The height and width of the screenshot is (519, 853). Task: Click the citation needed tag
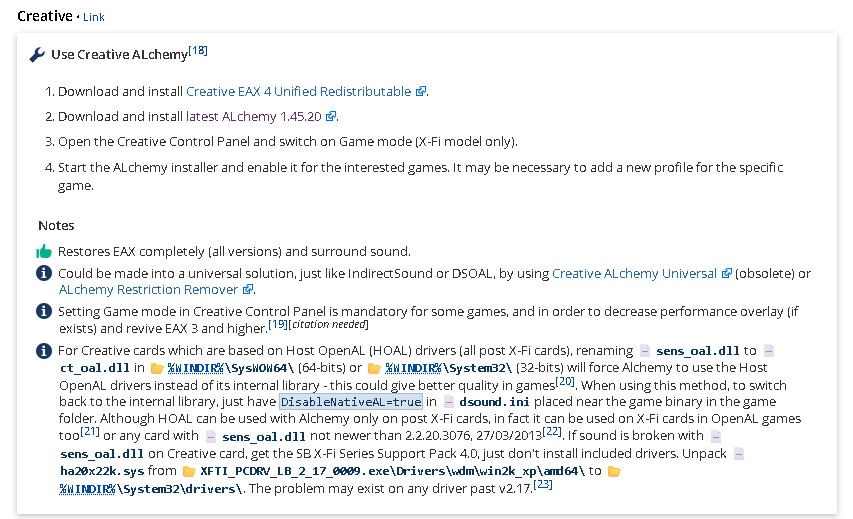(x=329, y=325)
